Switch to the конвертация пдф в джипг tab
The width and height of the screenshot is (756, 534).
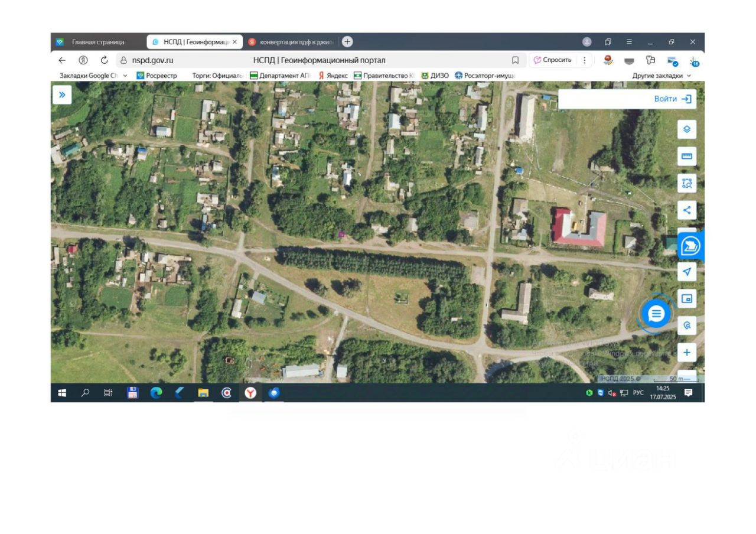291,42
